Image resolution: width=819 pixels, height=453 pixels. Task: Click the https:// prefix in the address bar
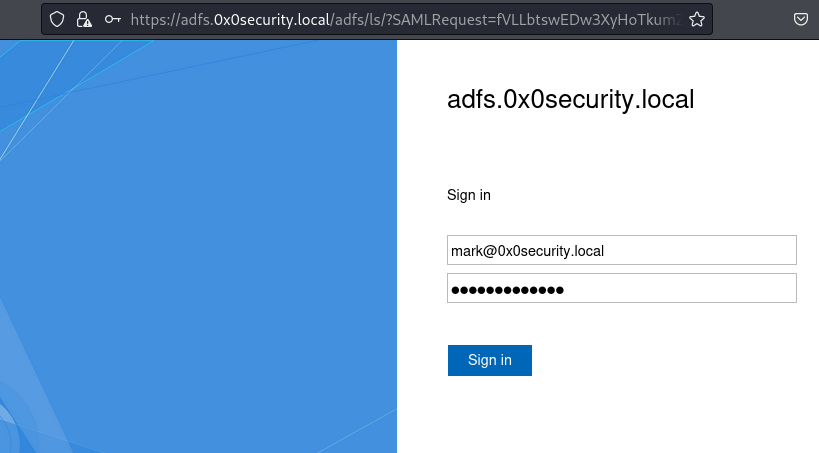tap(152, 19)
